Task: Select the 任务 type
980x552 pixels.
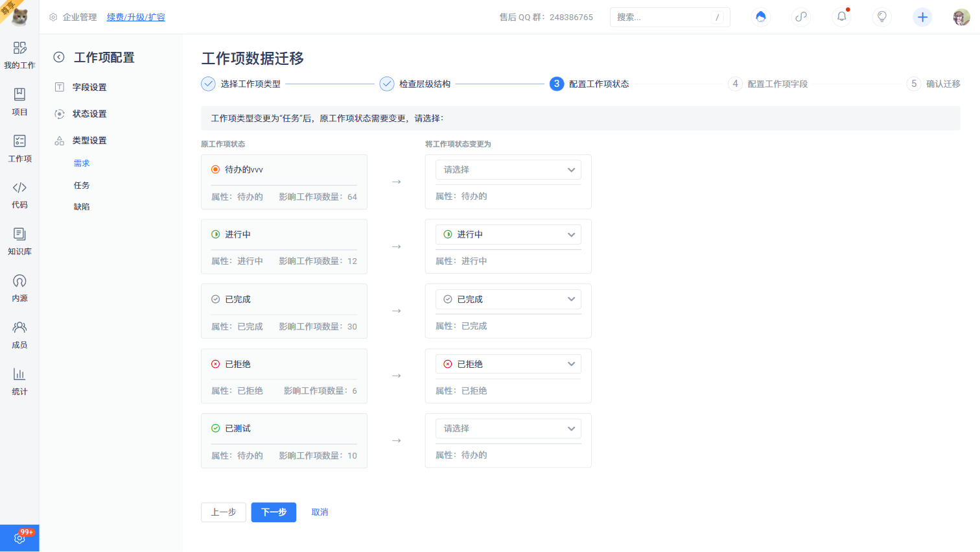Action: pos(82,186)
